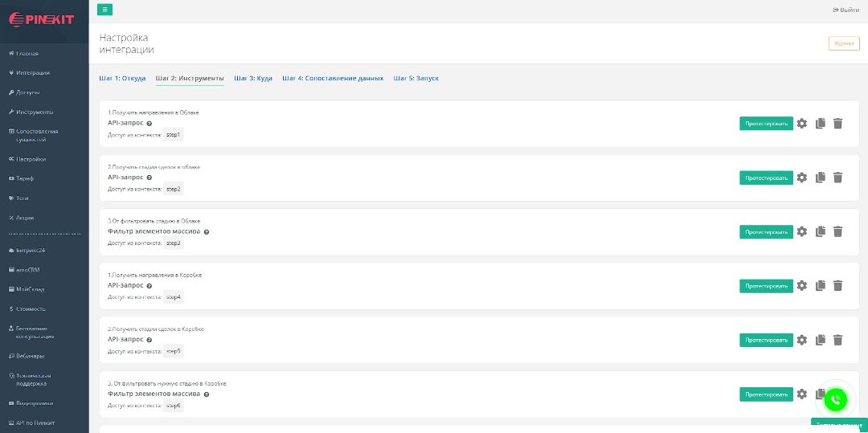Duplicate the step3 filter tool

pos(820,231)
